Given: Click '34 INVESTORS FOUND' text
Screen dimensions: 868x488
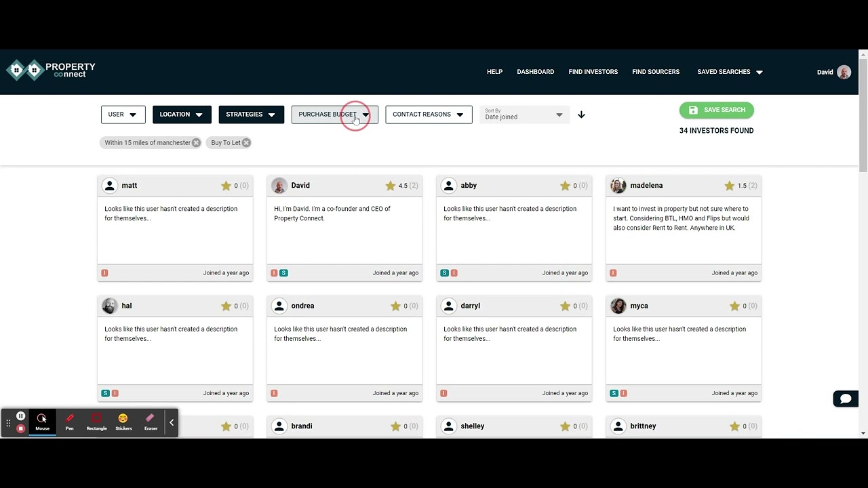Looking at the screenshot, I should click(x=716, y=131).
